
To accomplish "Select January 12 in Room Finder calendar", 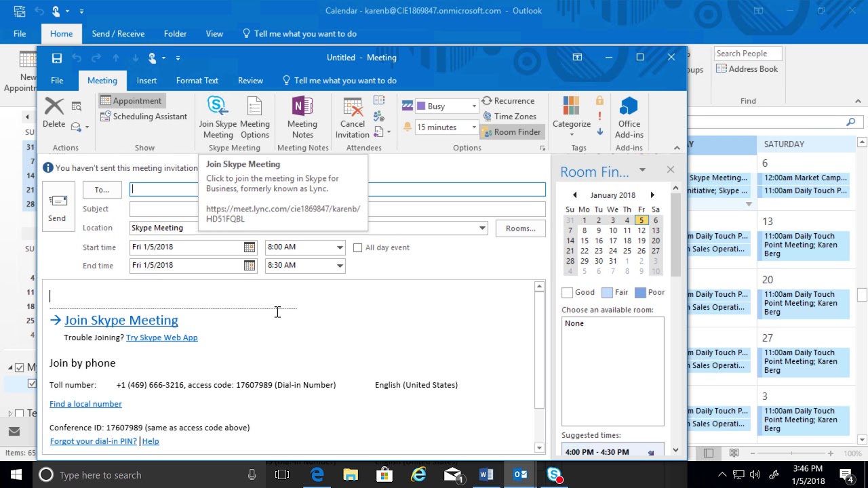I will (x=641, y=230).
